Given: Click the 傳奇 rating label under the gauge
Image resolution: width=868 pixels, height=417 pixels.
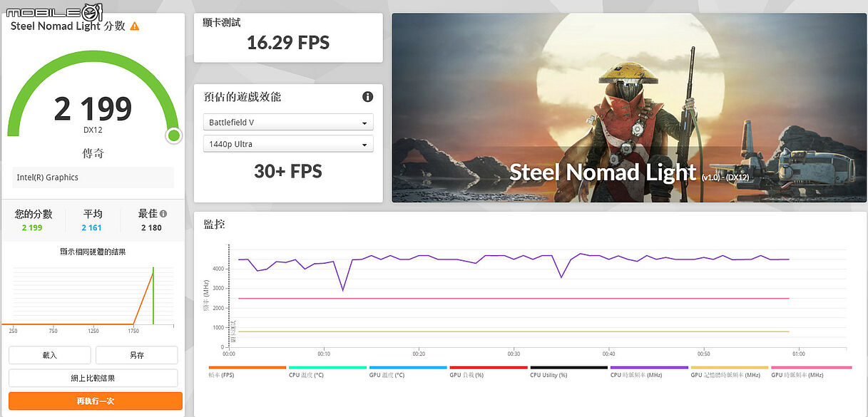Looking at the screenshot, I should point(93,153).
